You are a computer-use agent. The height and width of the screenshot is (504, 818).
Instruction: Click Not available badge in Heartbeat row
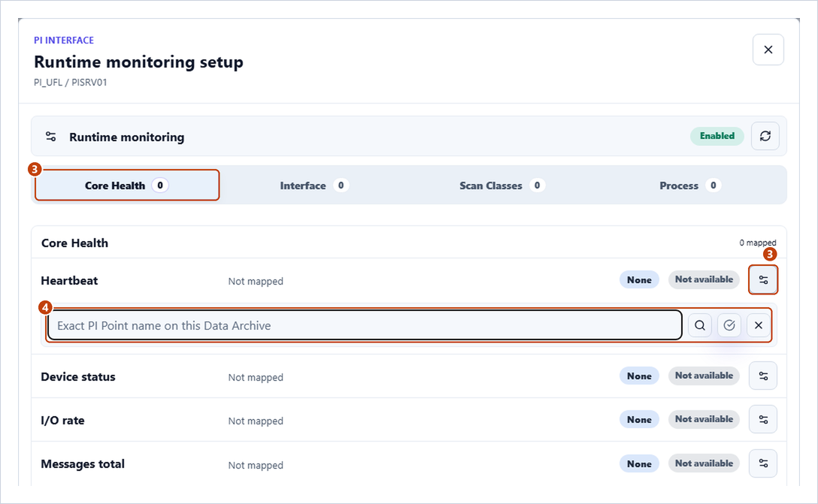pyautogui.click(x=704, y=279)
